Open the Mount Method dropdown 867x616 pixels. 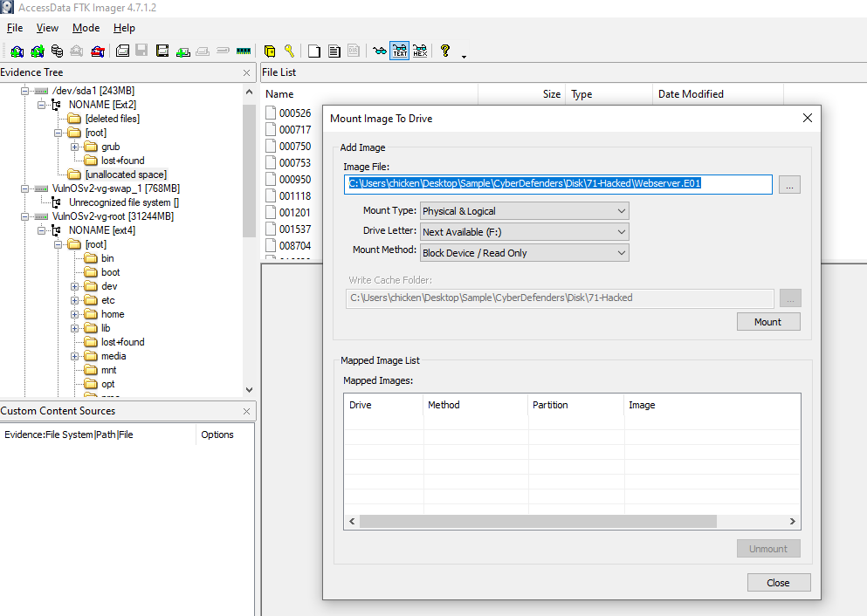tap(524, 253)
